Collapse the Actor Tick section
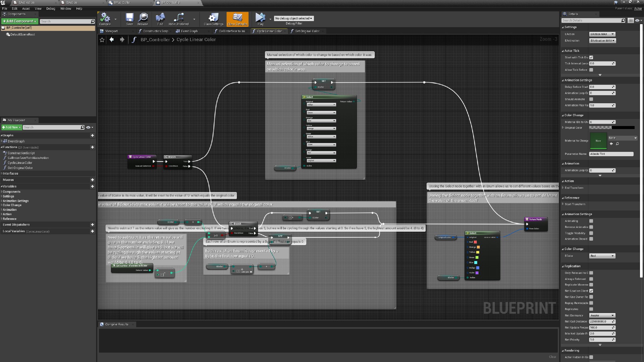The image size is (644, 362). pyautogui.click(x=563, y=51)
